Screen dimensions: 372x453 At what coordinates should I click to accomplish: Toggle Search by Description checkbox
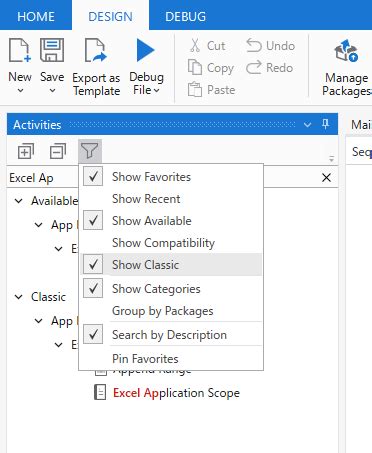(x=93, y=334)
